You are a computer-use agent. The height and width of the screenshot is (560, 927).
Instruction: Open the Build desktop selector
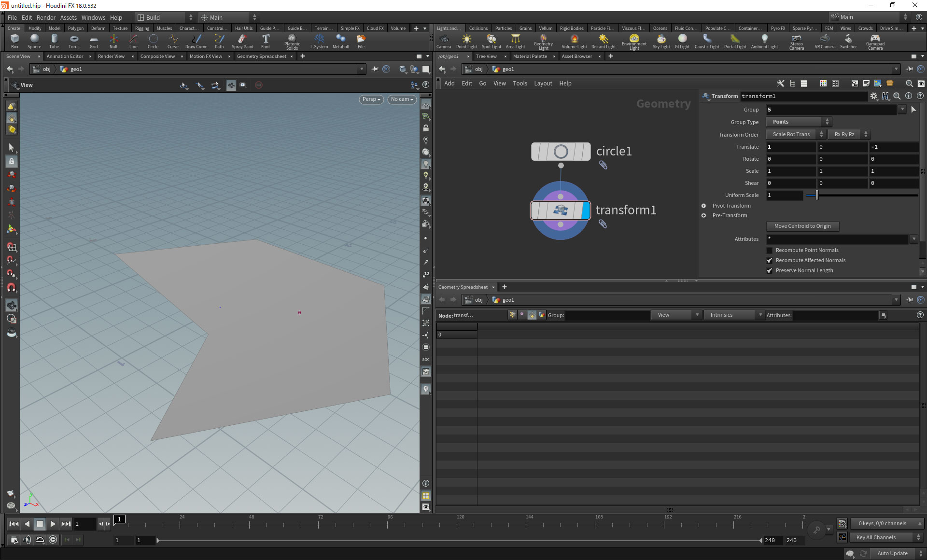(165, 17)
